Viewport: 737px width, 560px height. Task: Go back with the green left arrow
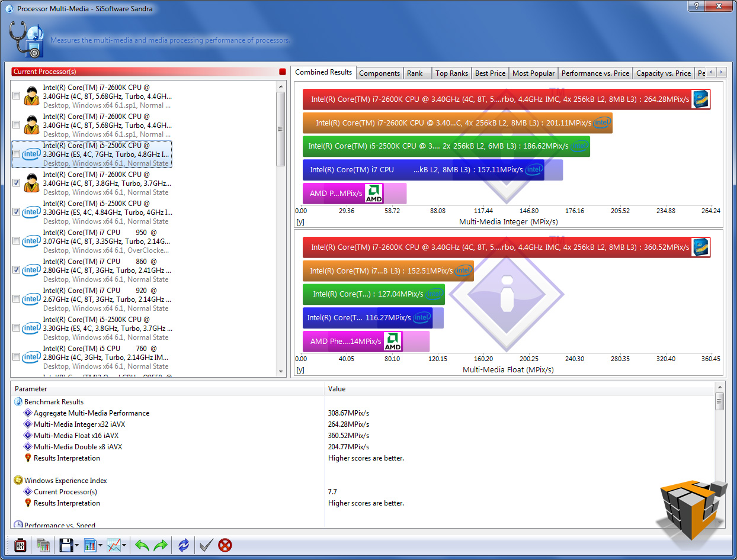click(142, 545)
